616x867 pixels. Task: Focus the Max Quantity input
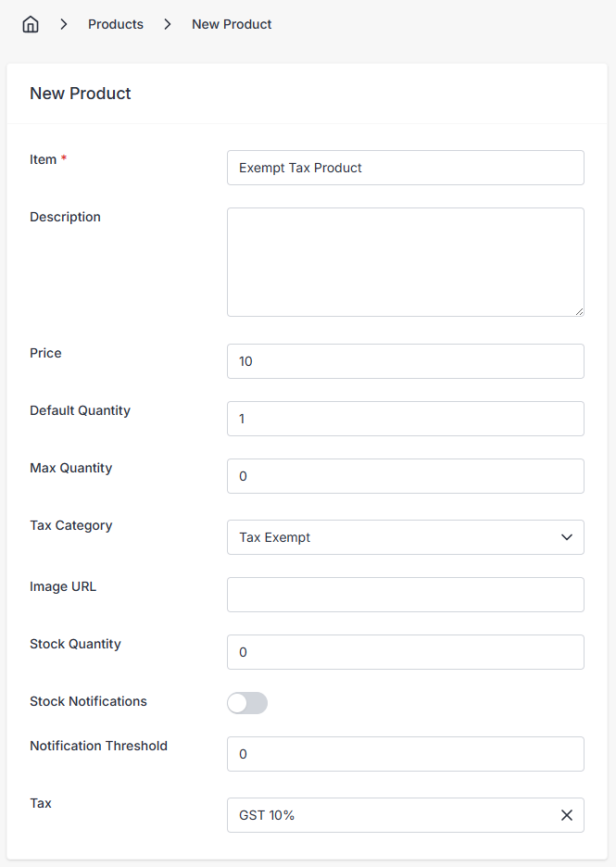405,476
